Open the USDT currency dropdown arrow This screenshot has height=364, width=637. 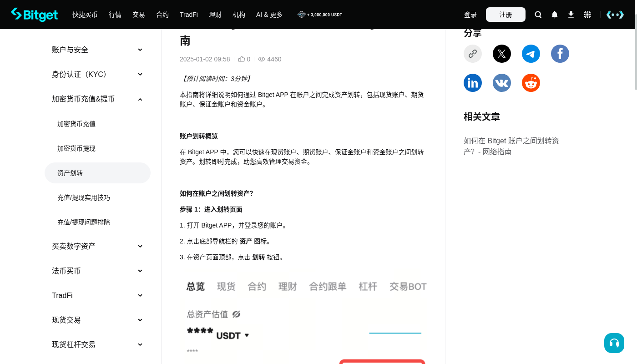pos(247,335)
